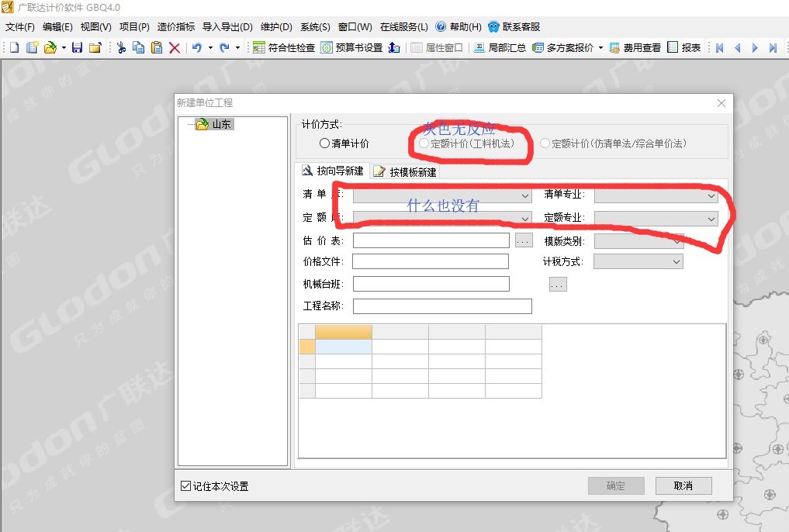
Task: Expand the Open file dropdown arrow
Action: (x=64, y=48)
